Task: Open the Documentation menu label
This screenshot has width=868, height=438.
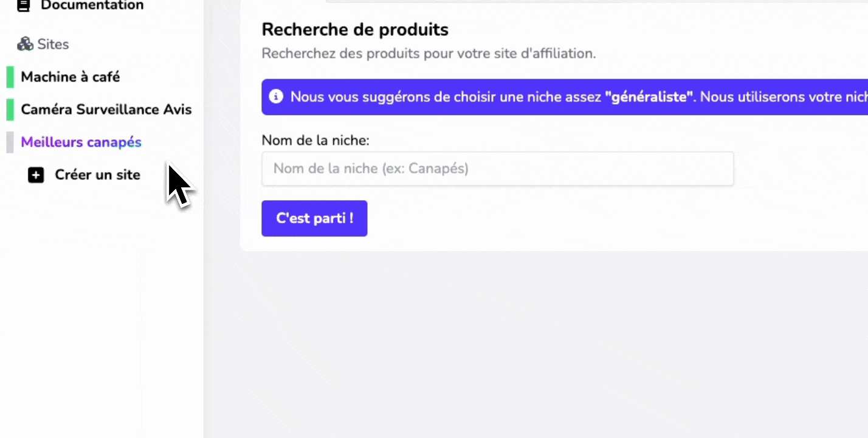Action: [92, 6]
